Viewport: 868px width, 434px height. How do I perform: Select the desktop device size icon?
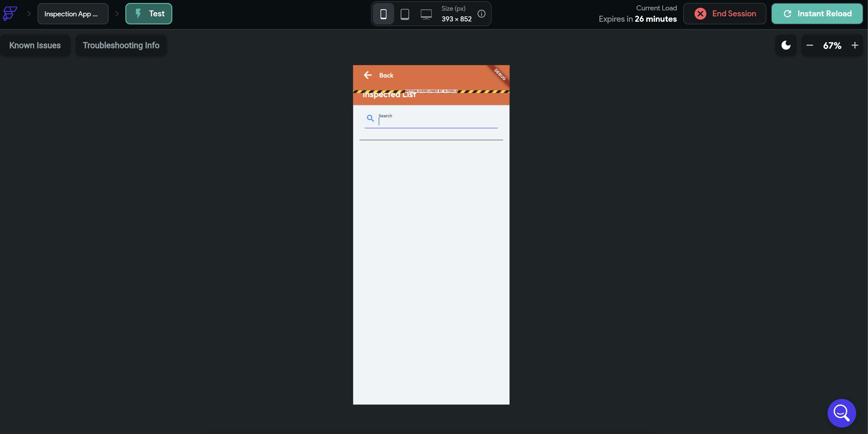[x=426, y=14]
